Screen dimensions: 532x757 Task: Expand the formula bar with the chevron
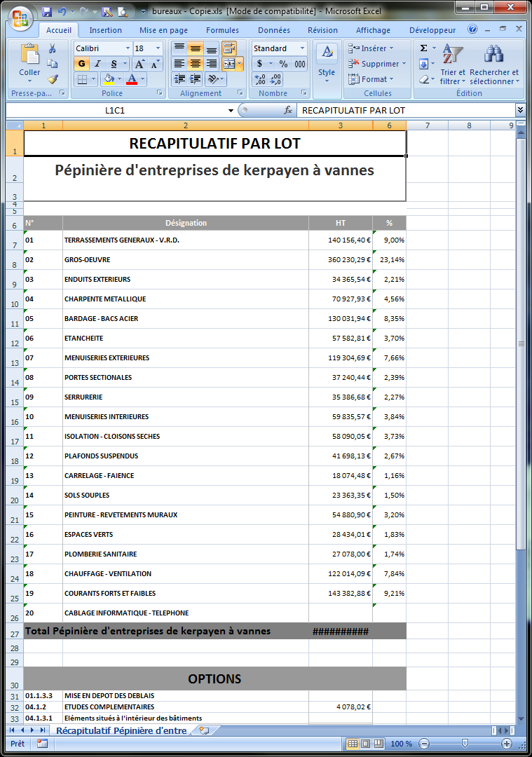(520, 110)
